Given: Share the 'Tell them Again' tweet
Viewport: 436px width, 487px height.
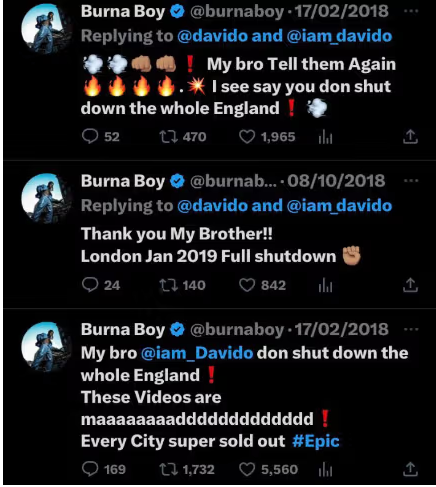Looking at the screenshot, I should click(410, 136).
